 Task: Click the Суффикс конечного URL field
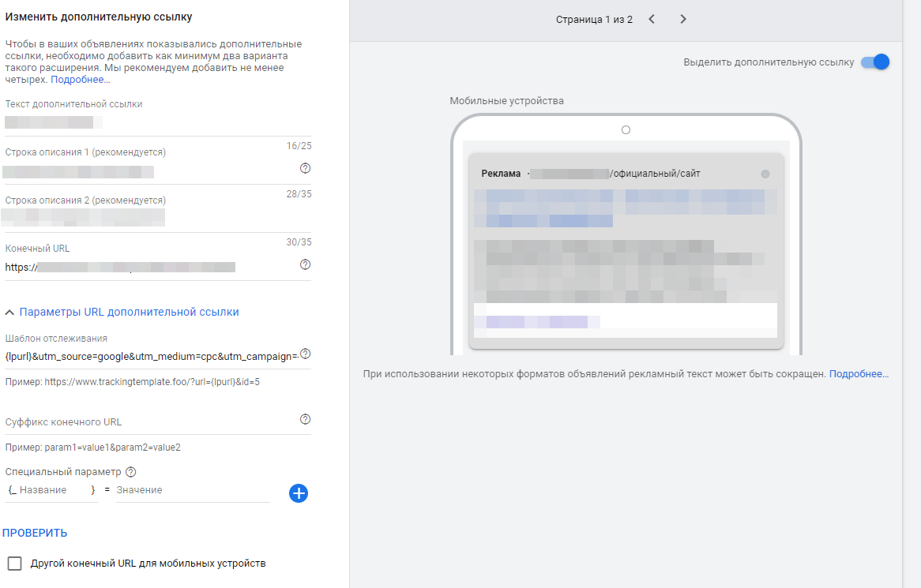click(x=151, y=422)
